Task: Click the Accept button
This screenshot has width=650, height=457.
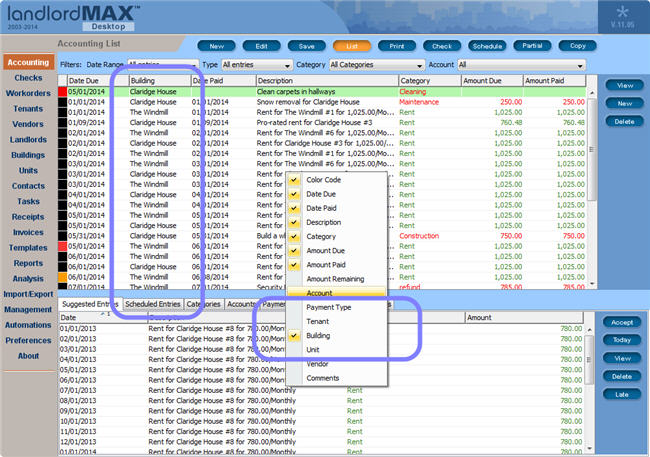Action: click(622, 322)
